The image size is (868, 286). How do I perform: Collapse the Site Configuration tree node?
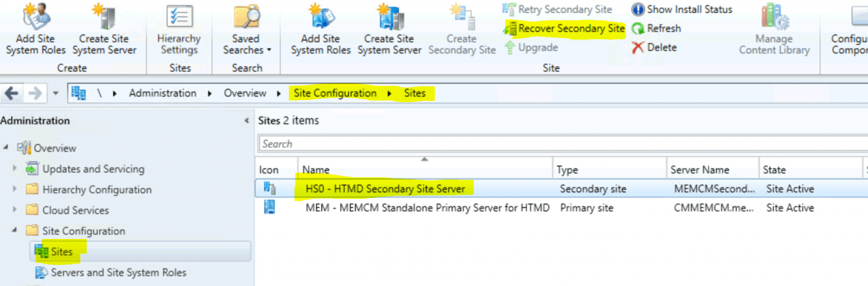coord(15,232)
